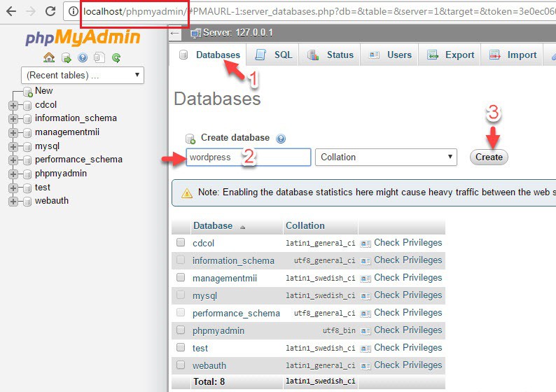Screen dimensions: 556x392
Task: Click the Server: 127.0.0.1 breadcrumb link
Action: coord(238,33)
